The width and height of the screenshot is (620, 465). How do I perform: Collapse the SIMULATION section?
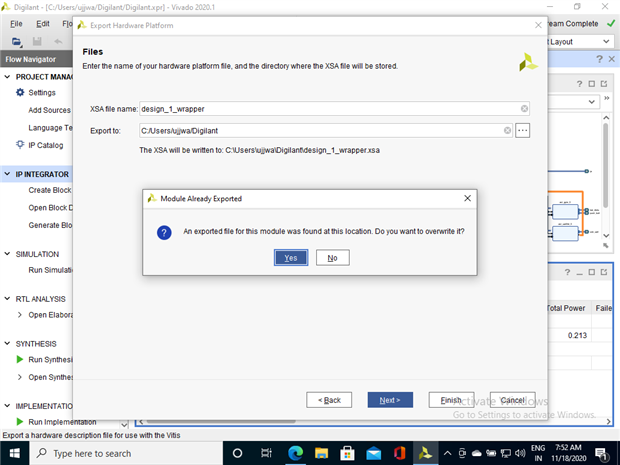[x=7, y=254]
